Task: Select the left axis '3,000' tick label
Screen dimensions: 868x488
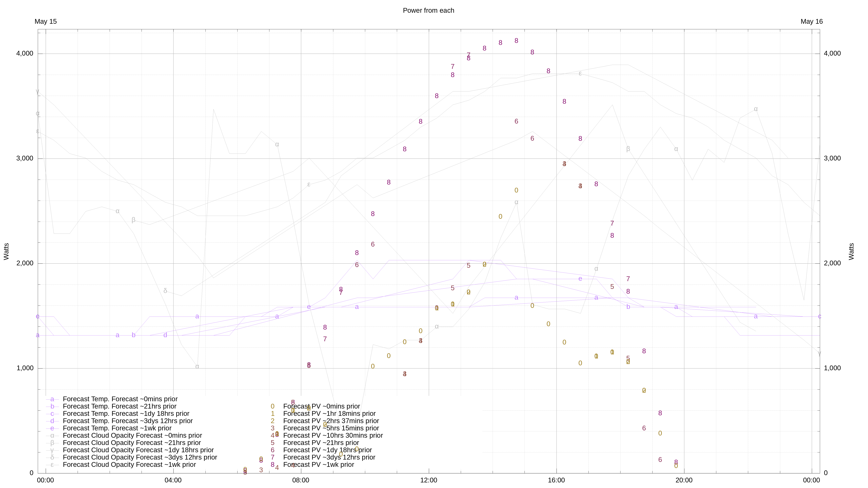Action: coord(25,158)
